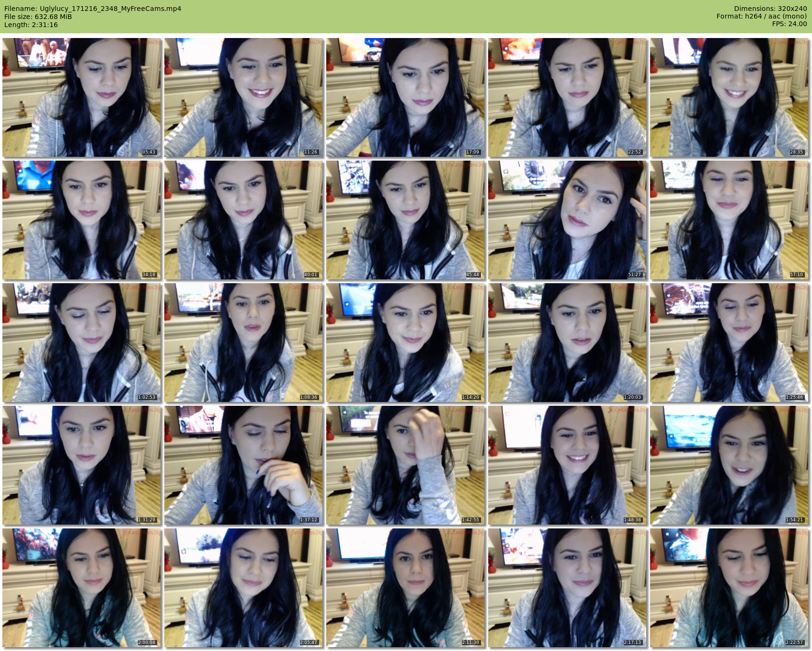Screen dimensions: 812x651
Task: Click the thumbnail at 1:25:46
Action: 729,343
